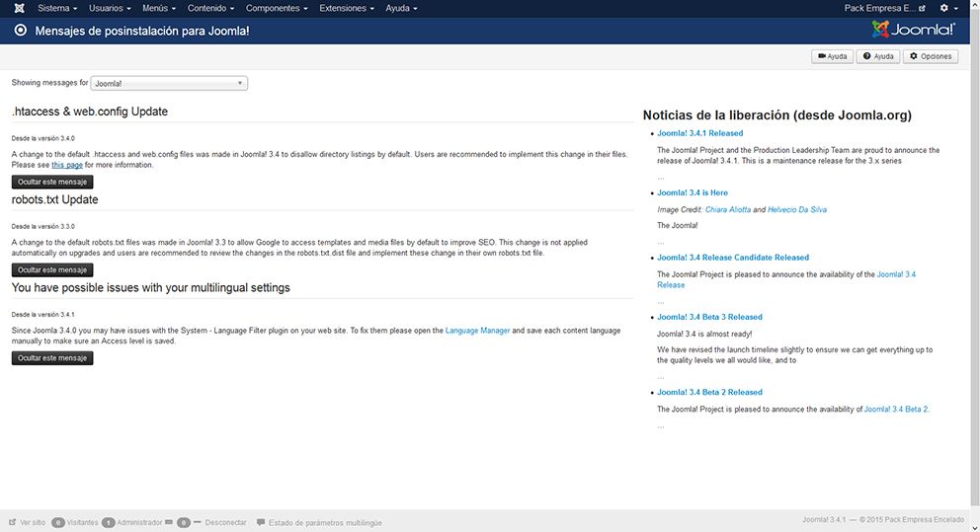Click the 'Joomla! 3.4.1' footer version text
This screenshot has height=532, width=980.
click(x=824, y=519)
